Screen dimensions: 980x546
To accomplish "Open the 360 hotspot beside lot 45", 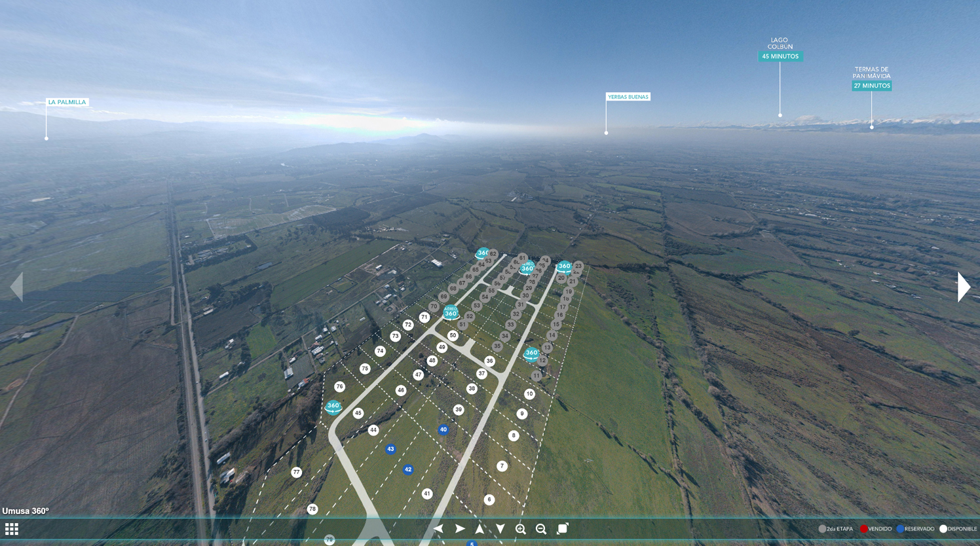I will [333, 407].
